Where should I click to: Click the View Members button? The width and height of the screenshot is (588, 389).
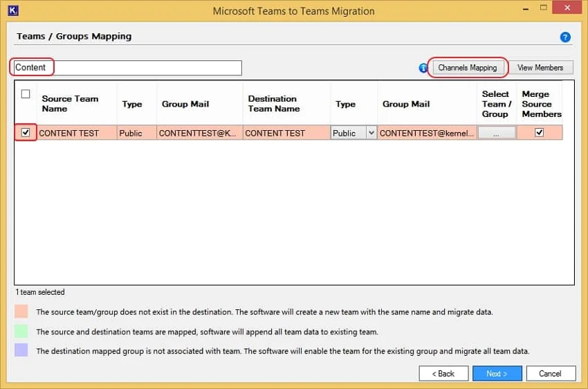(540, 68)
